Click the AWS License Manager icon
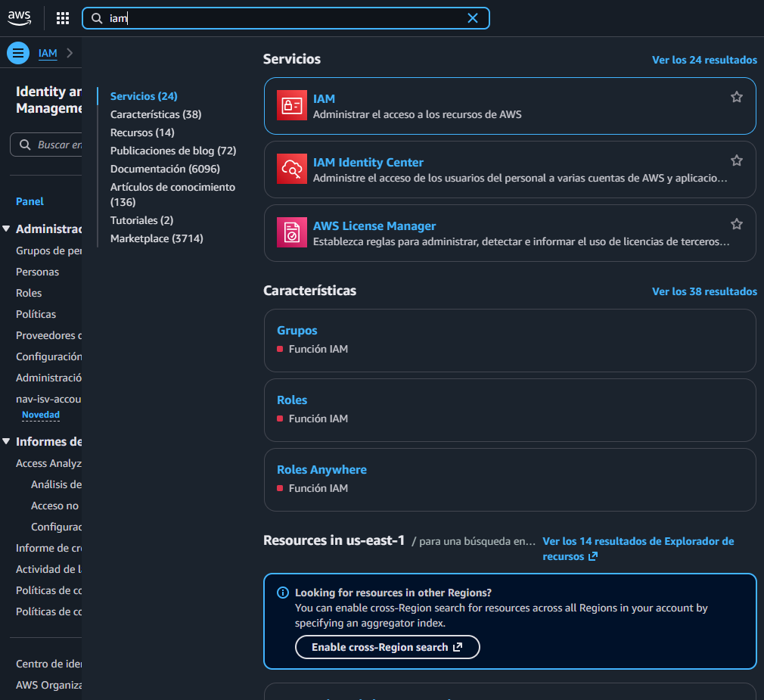The width and height of the screenshot is (764, 700). (291, 233)
